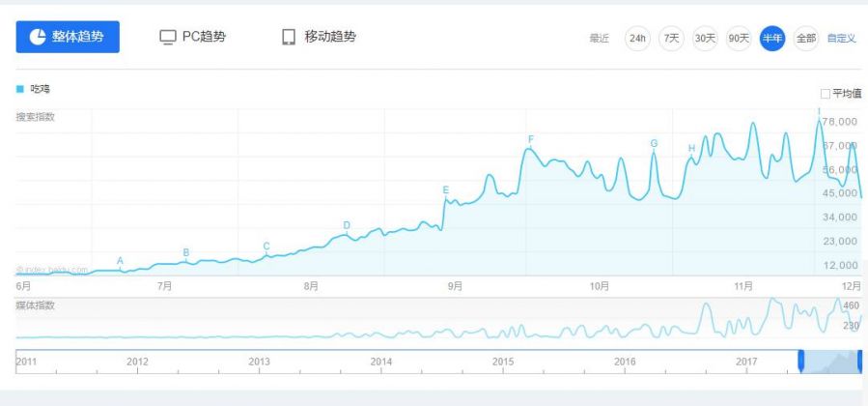Click the 12月 axis label

pos(852,286)
